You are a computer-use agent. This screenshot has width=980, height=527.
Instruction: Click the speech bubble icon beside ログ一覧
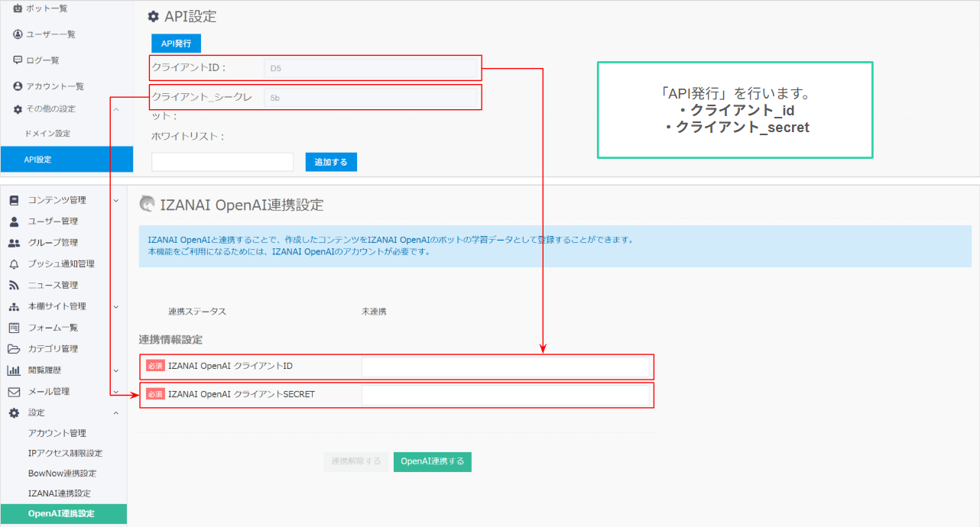point(18,60)
